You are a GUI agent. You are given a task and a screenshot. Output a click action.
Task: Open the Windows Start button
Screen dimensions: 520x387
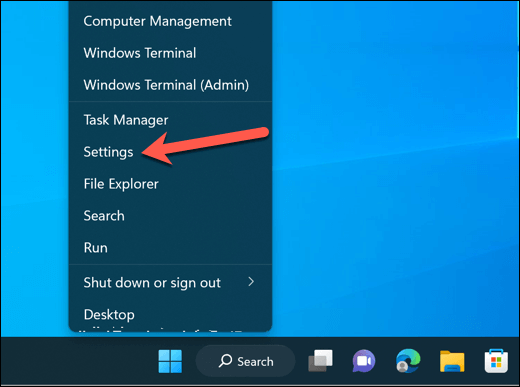coord(170,361)
